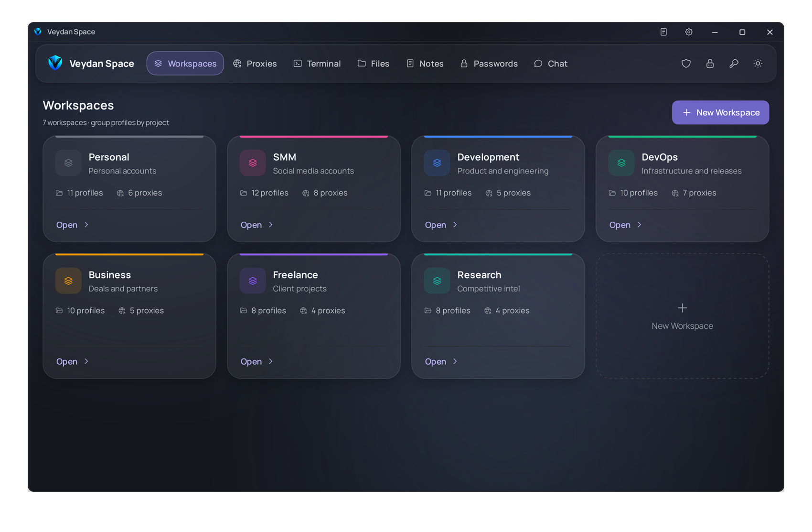
Task: Open the Chat tab
Action: (x=551, y=64)
